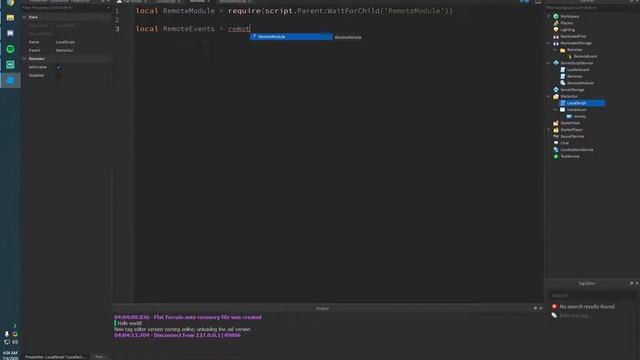Open the Spotify icon in taskbar
The width and height of the screenshot is (640, 360).
[x=10, y=49]
